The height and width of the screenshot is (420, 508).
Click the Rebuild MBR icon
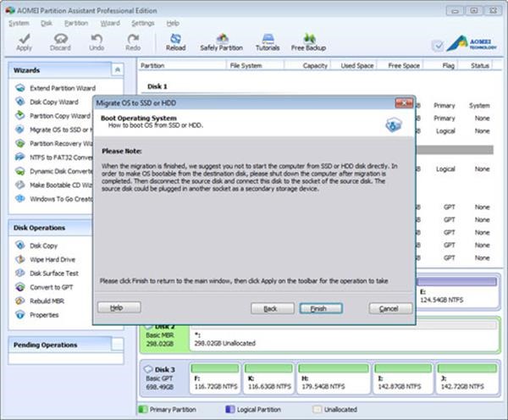click(x=20, y=301)
